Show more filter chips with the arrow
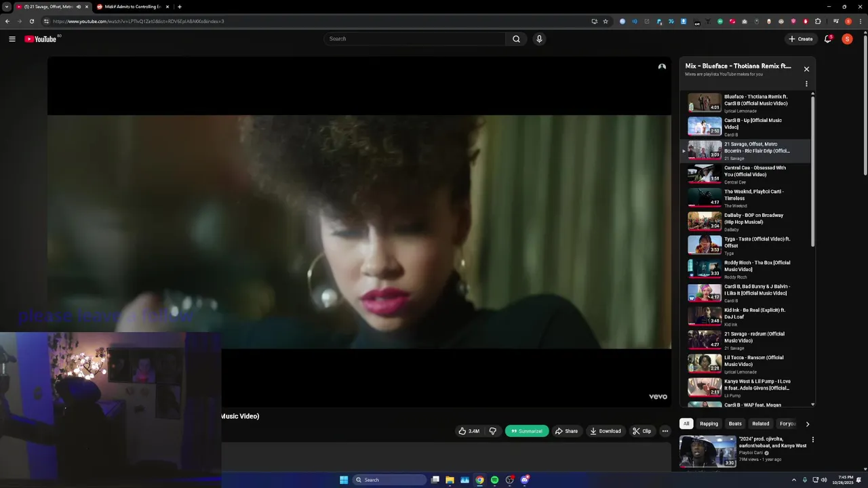 point(807,424)
